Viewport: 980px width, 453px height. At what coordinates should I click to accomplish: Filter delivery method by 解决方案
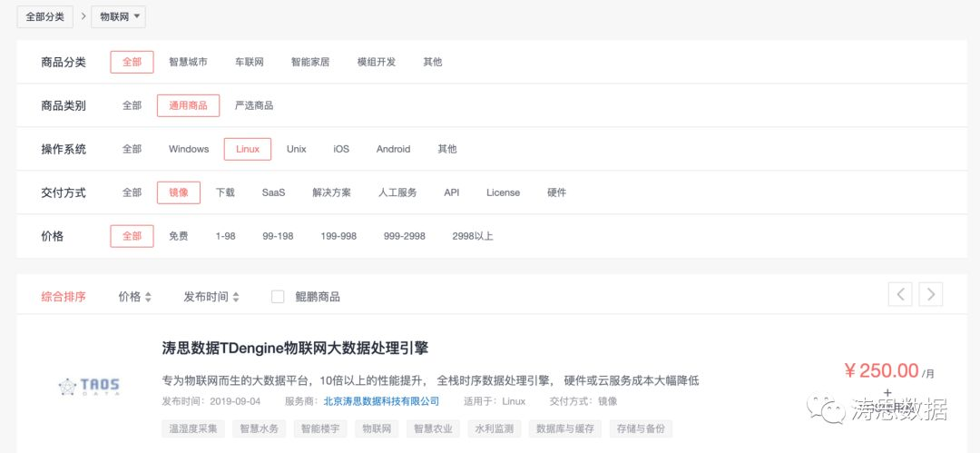[x=332, y=192]
